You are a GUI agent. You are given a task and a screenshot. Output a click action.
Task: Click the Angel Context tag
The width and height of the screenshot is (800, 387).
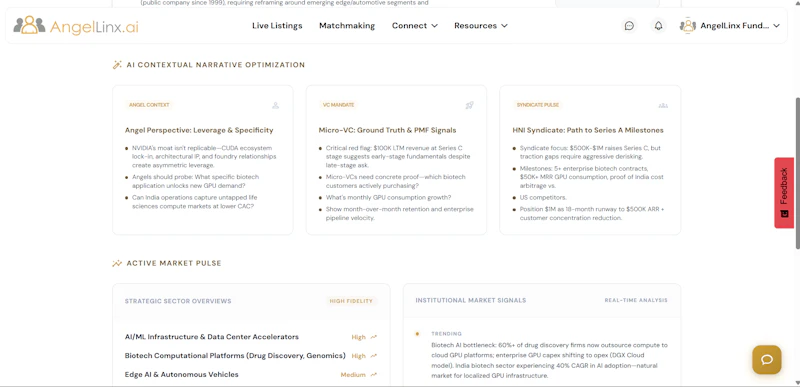click(x=149, y=105)
